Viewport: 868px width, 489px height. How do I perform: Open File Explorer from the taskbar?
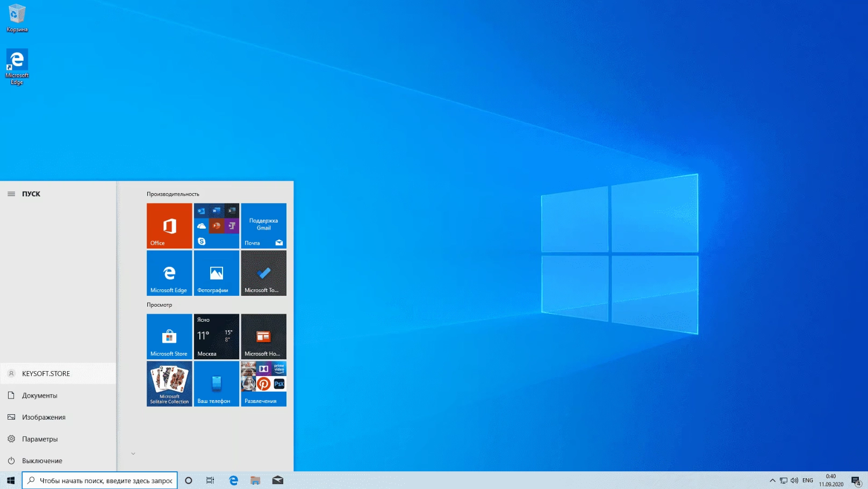pyautogui.click(x=255, y=480)
